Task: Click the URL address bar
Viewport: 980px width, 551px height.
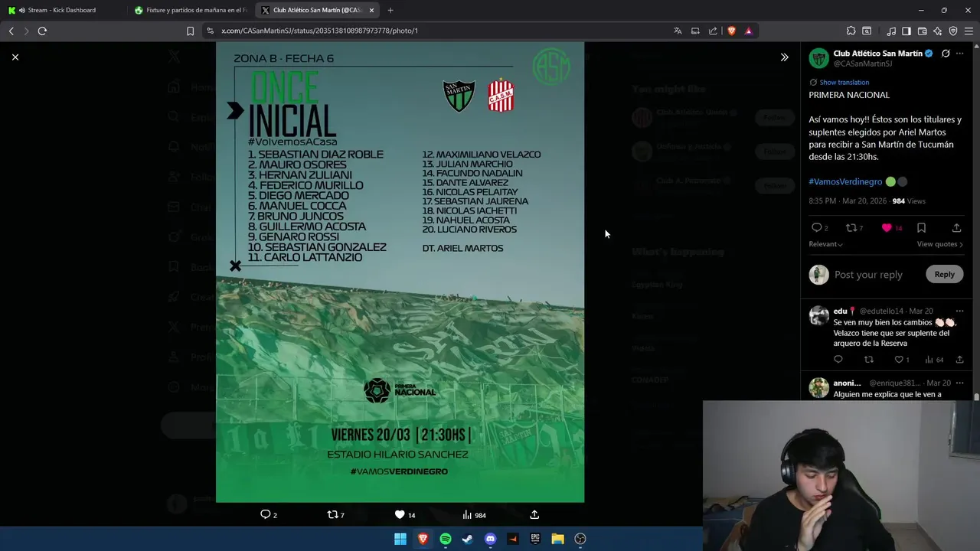Action: [436, 31]
